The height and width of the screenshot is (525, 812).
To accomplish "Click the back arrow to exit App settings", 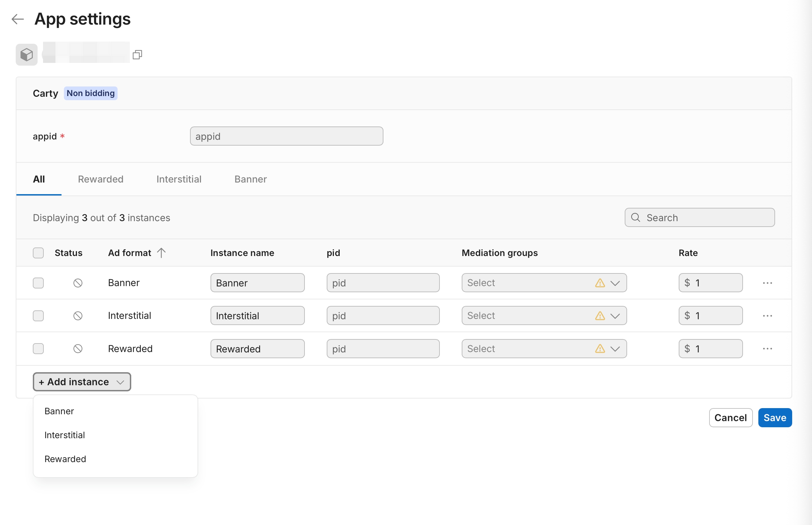I will click(x=17, y=19).
